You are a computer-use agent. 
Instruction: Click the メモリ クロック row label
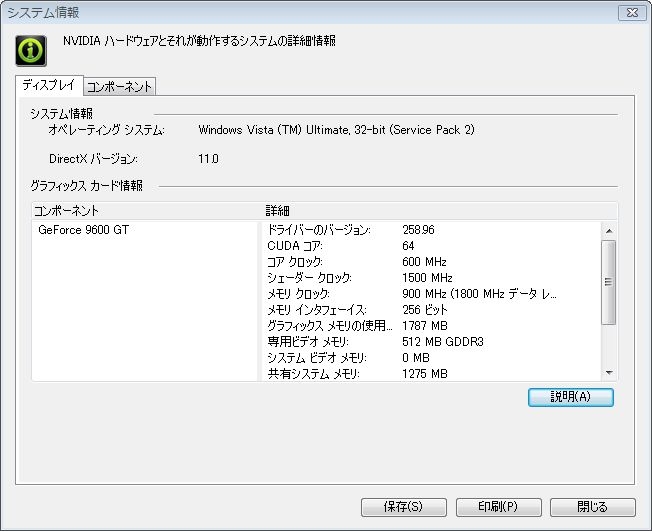[299, 294]
